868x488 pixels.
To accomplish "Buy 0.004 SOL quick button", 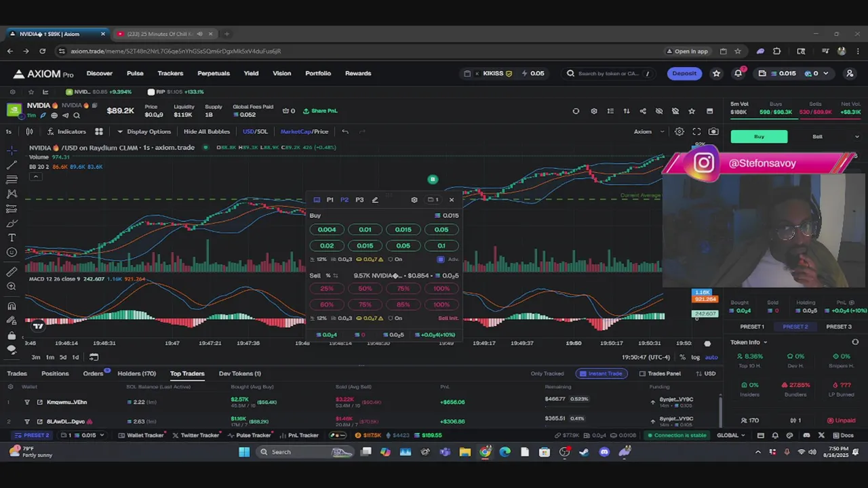I will pyautogui.click(x=327, y=230).
